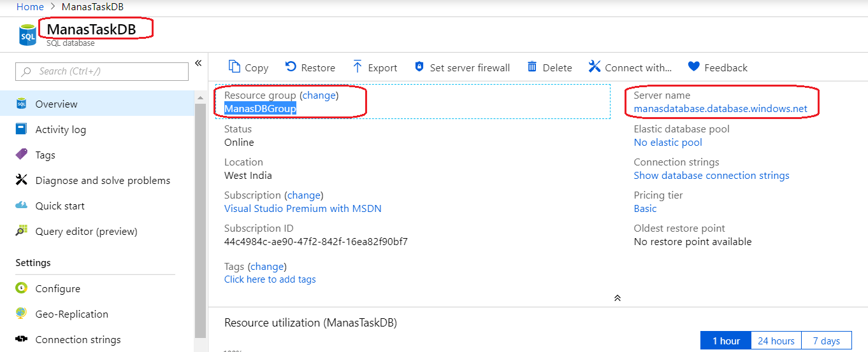Click the Geo-Replication globe icon
This screenshot has height=352, width=868.
coord(22,313)
